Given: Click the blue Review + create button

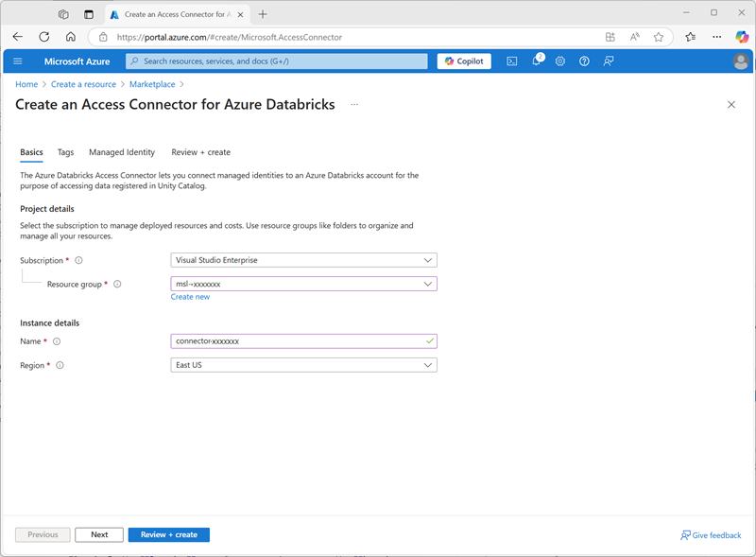Looking at the screenshot, I should (169, 535).
